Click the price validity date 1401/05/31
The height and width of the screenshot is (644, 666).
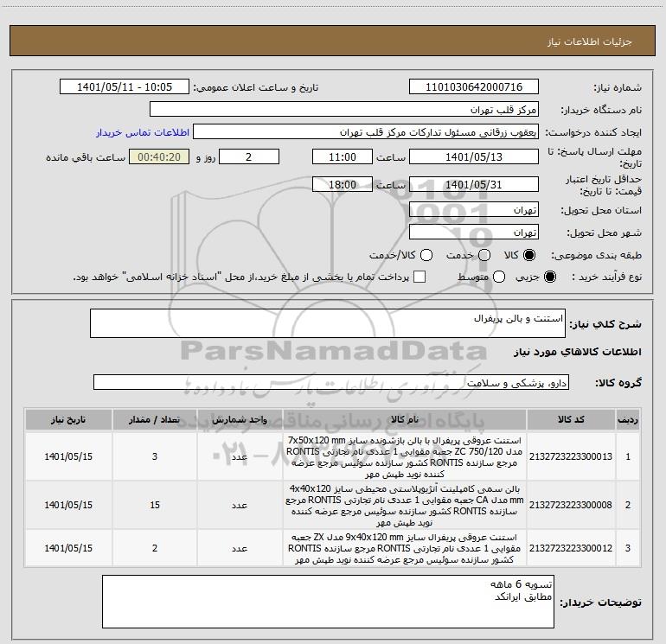point(474,185)
